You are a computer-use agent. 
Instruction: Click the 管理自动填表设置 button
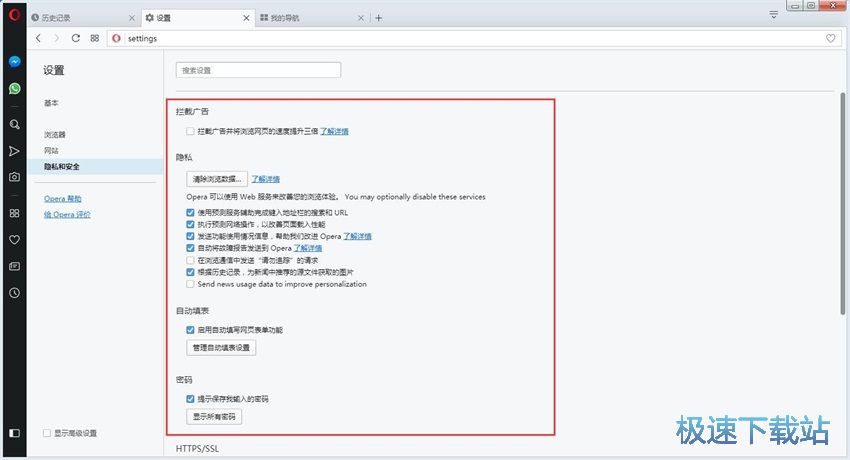(221, 348)
